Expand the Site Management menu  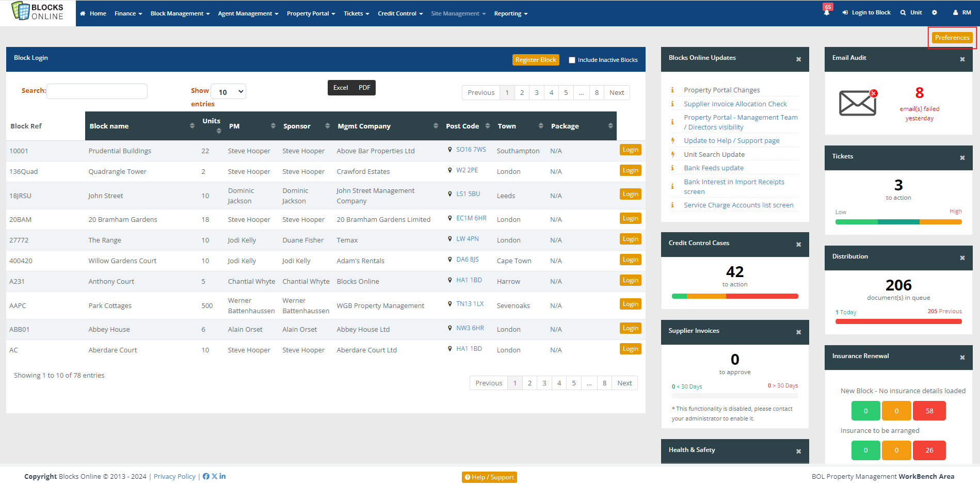(458, 13)
